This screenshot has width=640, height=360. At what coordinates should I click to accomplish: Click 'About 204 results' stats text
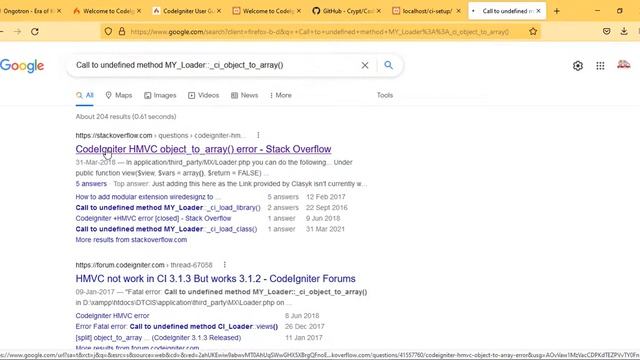click(126, 116)
